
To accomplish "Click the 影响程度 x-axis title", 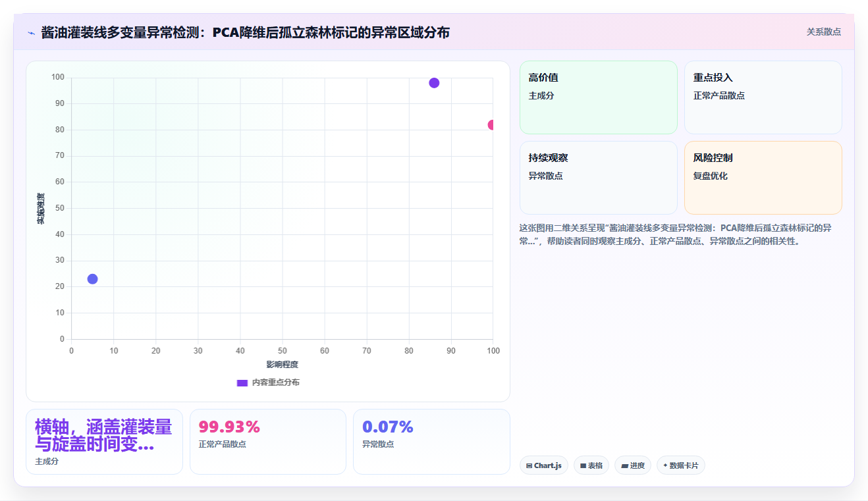I will (283, 365).
